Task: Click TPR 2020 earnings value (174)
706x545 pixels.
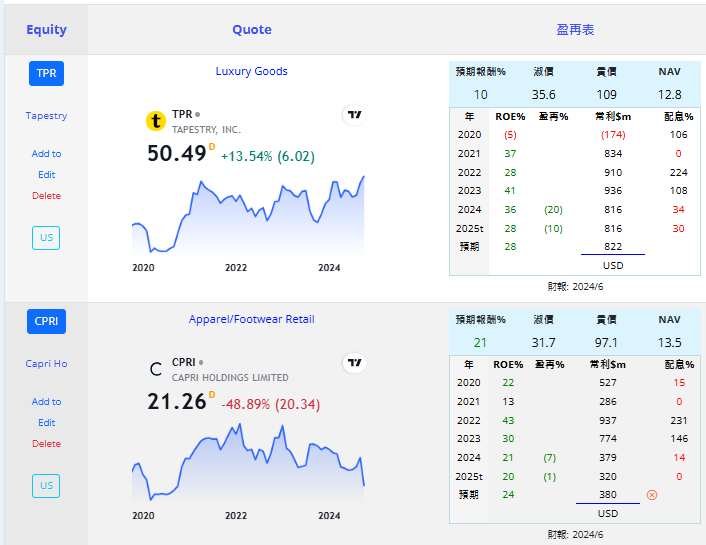Action: point(613,135)
